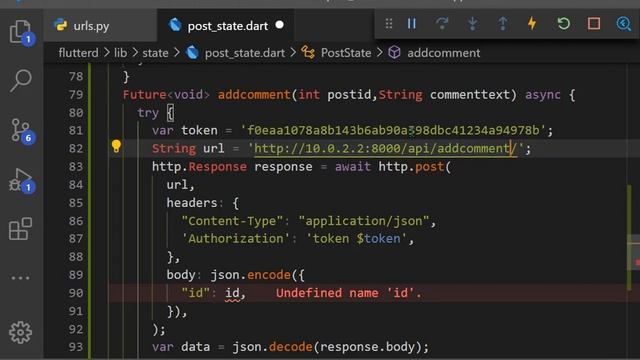Screen dimensions: 640x360
Task: Place cursor on the addcomment function name
Action: click(254, 95)
